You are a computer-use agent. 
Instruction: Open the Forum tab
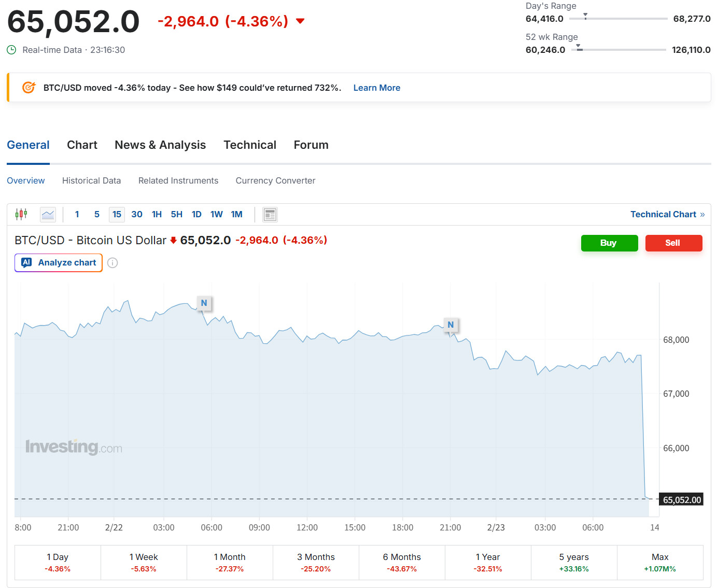[x=311, y=145]
